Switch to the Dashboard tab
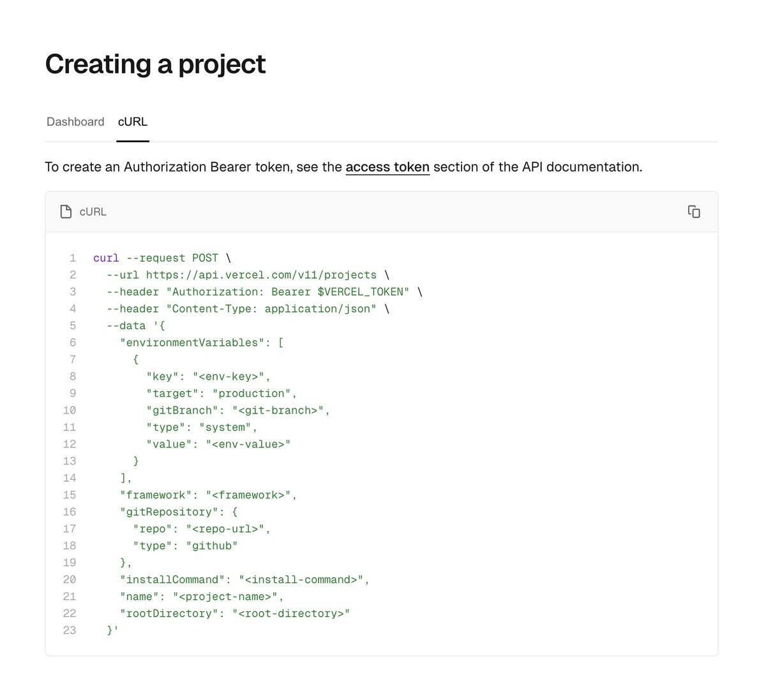 pos(75,121)
